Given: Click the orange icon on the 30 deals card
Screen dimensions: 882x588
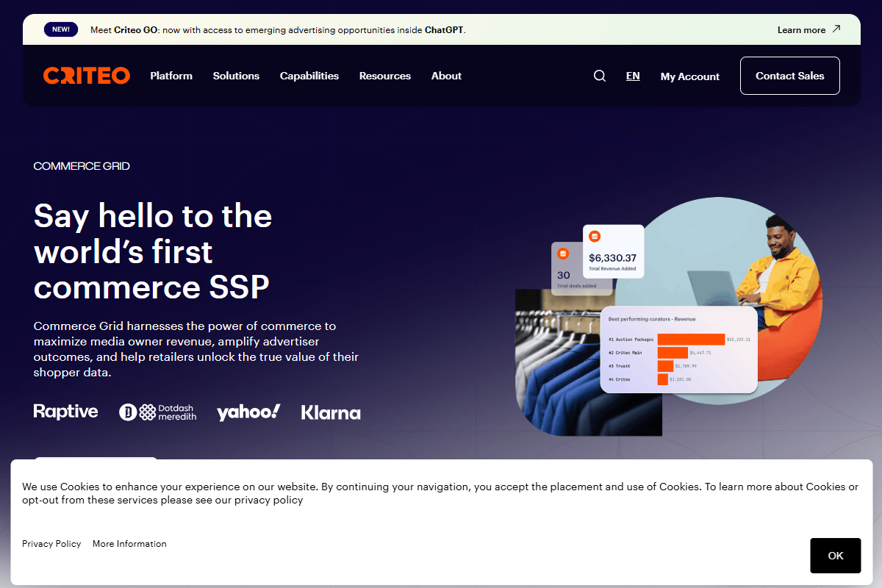Looking at the screenshot, I should [x=563, y=254].
